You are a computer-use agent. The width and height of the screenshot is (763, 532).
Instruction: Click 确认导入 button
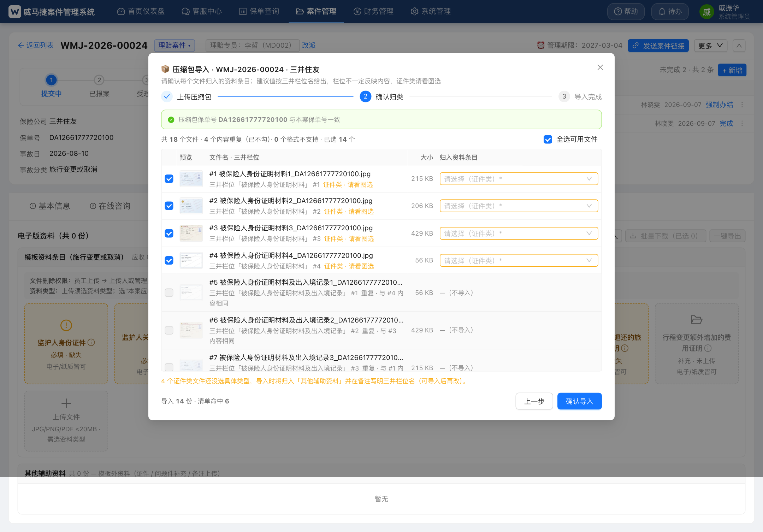579,401
